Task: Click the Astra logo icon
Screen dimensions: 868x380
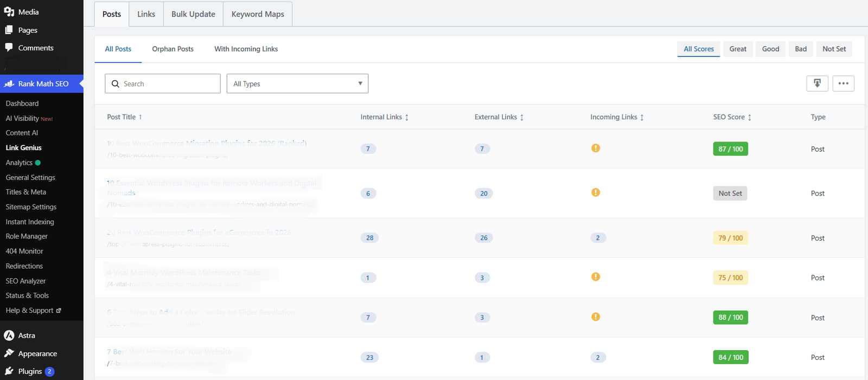Action: tap(9, 336)
